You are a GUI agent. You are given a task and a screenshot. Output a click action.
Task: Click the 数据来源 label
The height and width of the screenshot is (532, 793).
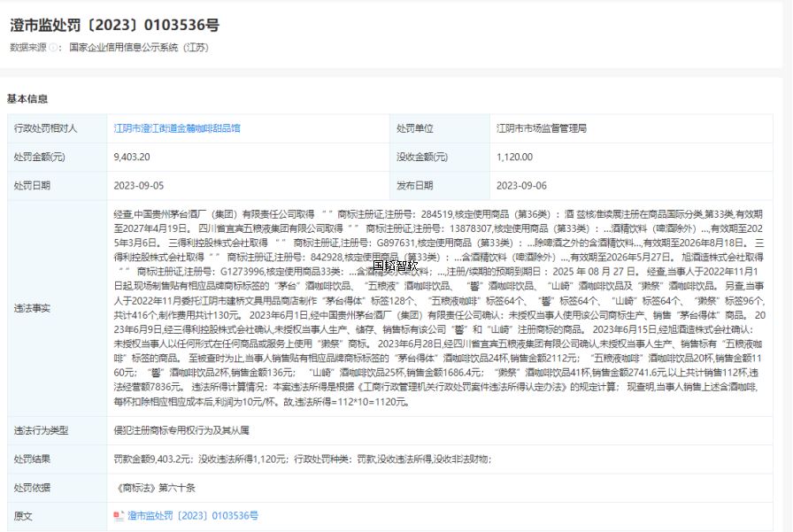[27, 48]
